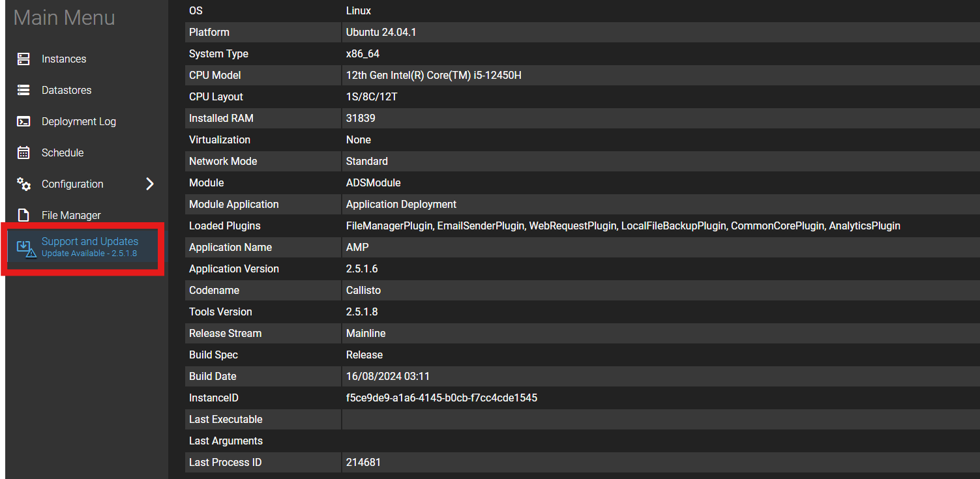The height and width of the screenshot is (479, 980).
Task: Click LocalFileBackupPlugin in Loaded Plugins
Action: click(x=673, y=226)
